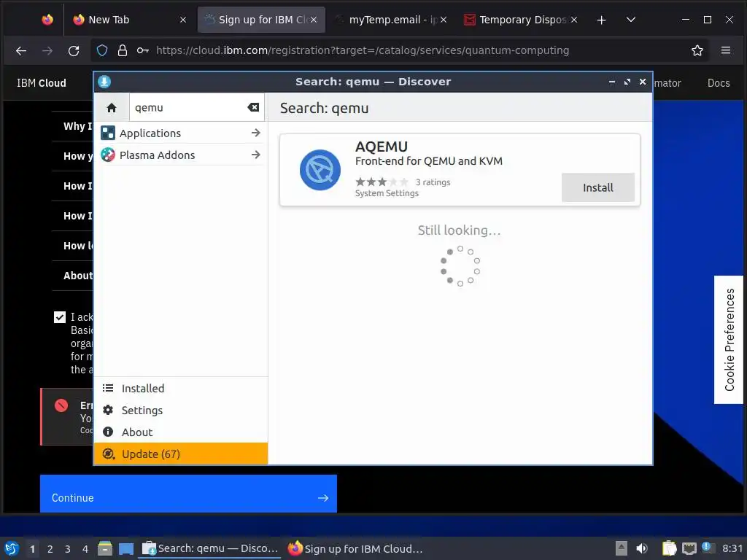Click the Plasma Addons category icon
The width and height of the screenshot is (747, 560).
(x=108, y=155)
